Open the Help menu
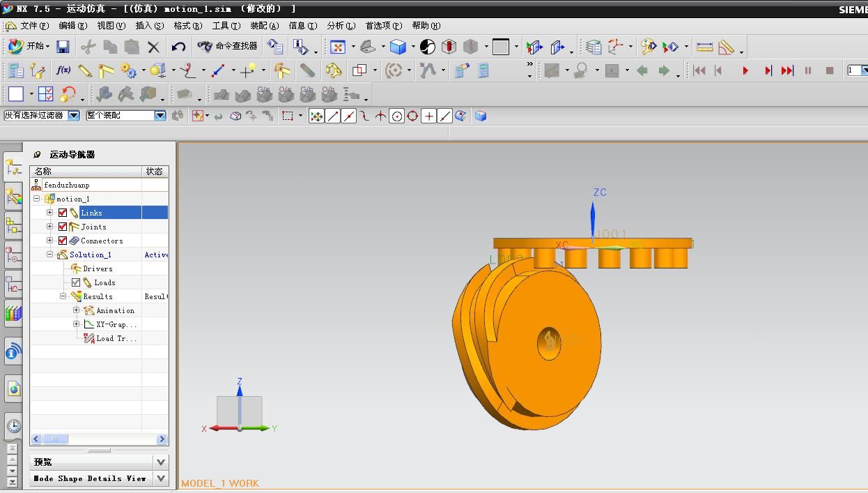 coord(426,26)
